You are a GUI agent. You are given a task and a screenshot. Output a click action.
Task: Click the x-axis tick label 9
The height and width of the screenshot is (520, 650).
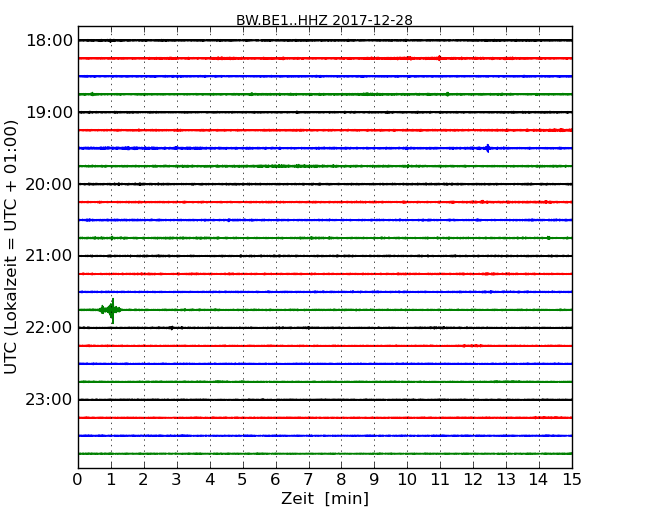point(374,480)
